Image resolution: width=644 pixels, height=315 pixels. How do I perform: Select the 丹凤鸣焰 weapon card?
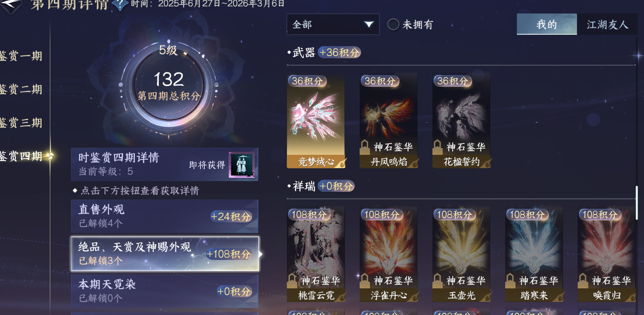click(x=388, y=121)
